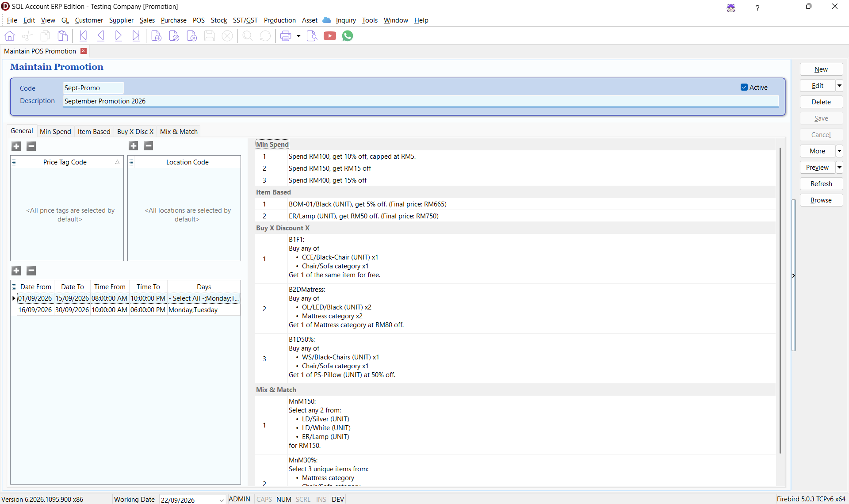Collapse the right side button panel

pos(794,275)
